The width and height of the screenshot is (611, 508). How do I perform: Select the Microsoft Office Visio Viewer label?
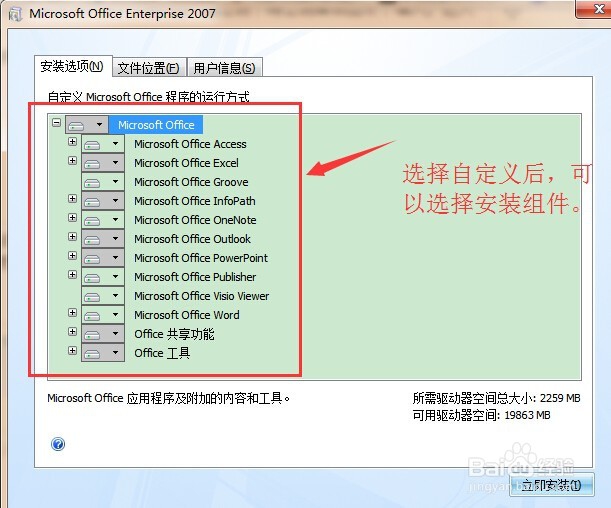201,296
